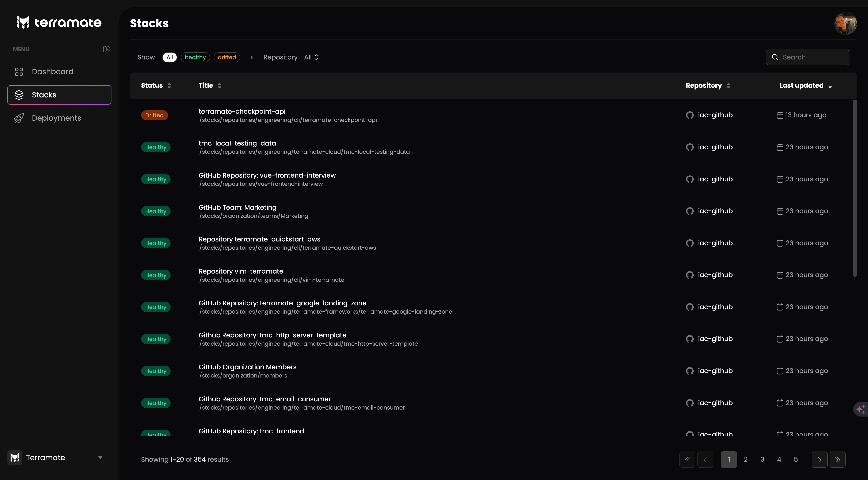
Task: Click the Healthy badge in vim-terramate row
Action: click(156, 275)
